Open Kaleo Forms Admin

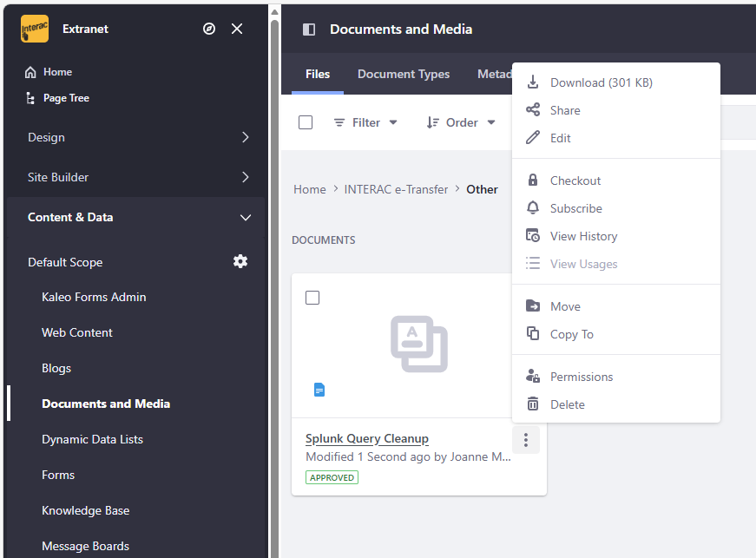click(x=94, y=297)
